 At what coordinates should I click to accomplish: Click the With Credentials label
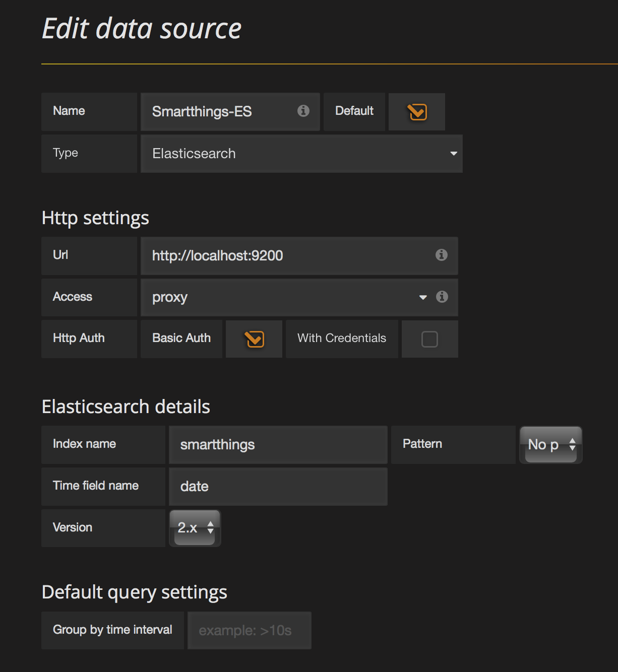pyautogui.click(x=342, y=338)
